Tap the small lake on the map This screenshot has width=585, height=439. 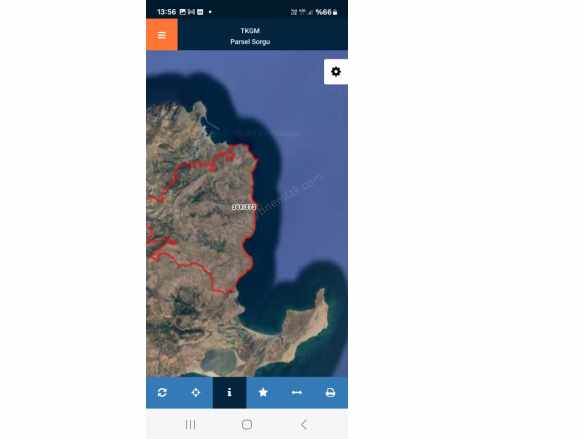(x=220, y=360)
